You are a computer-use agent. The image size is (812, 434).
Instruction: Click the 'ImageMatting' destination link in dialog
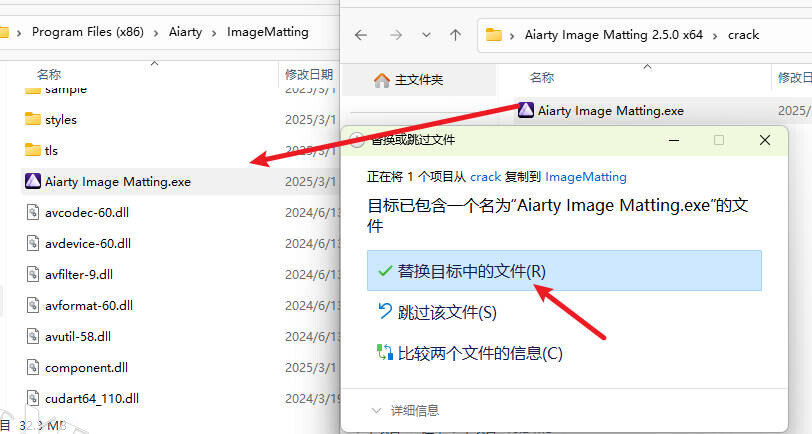point(586,177)
